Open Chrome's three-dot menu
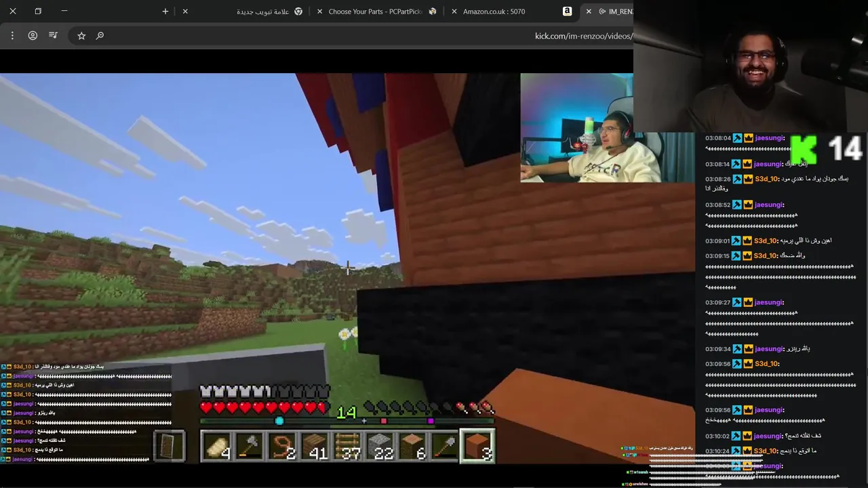Screen dimensions: 868x488 [x=12, y=35]
